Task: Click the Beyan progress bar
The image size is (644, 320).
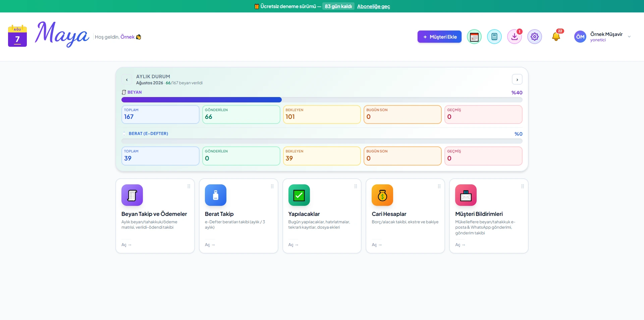Action: [x=322, y=100]
